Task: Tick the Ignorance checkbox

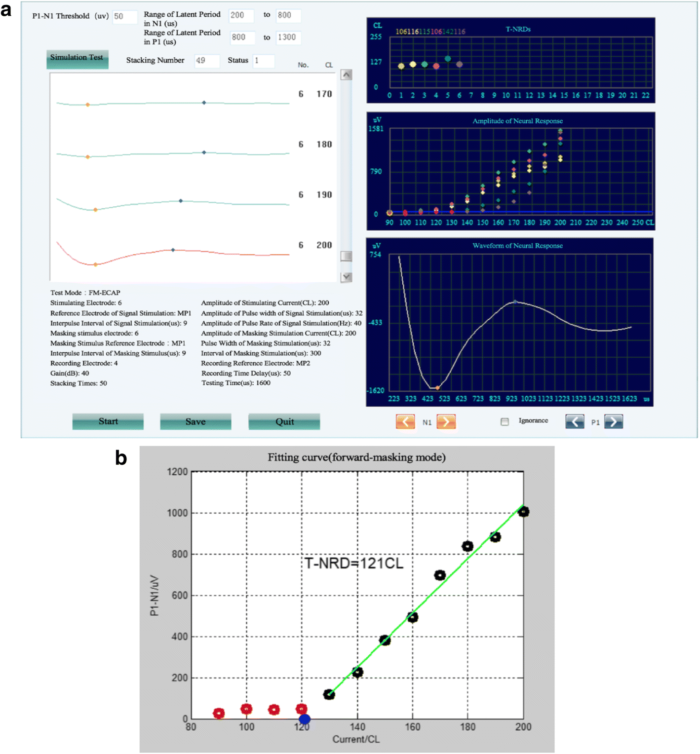Action: coord(505,421)
